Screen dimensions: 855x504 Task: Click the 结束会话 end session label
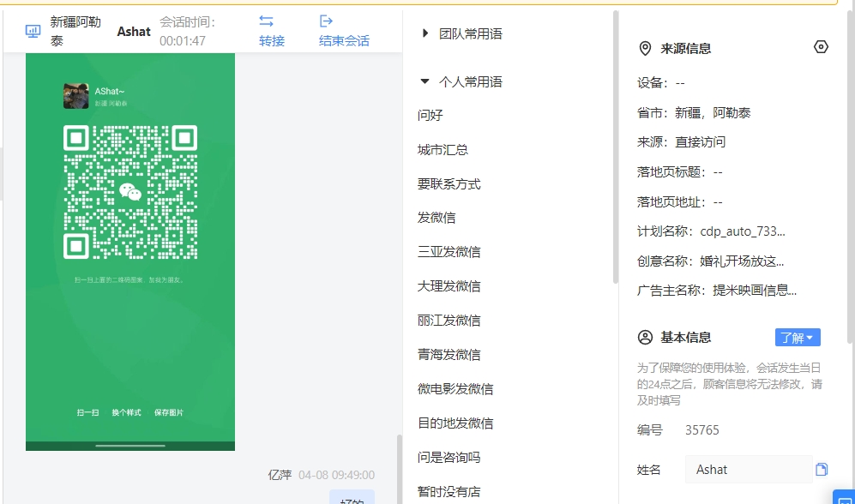pos(344,41)
